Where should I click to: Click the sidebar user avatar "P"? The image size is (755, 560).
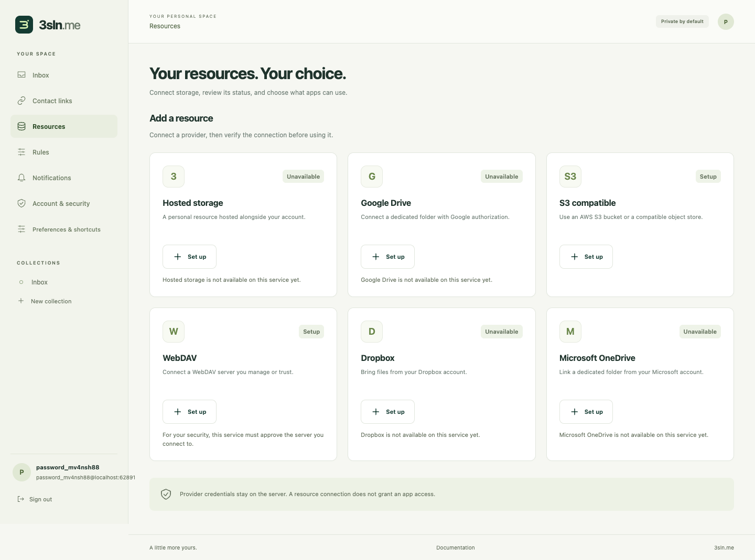point(21,472)
